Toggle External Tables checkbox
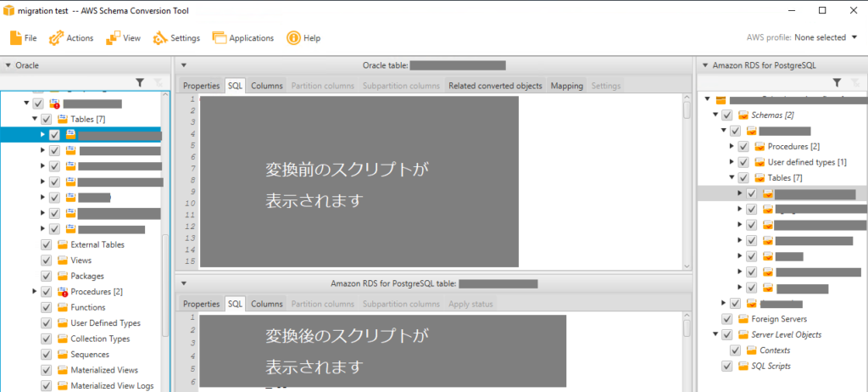The image size is (868, 392). (47, 244)
